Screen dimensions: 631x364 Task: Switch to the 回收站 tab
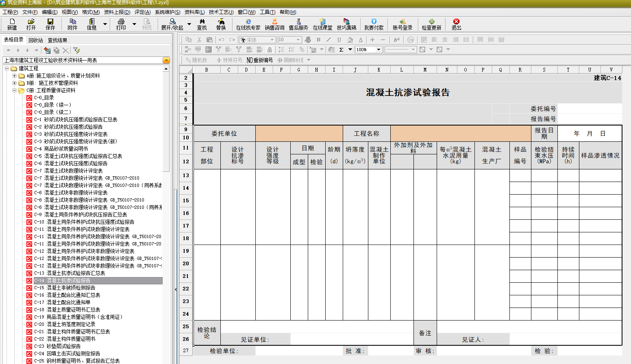point(36,40)
